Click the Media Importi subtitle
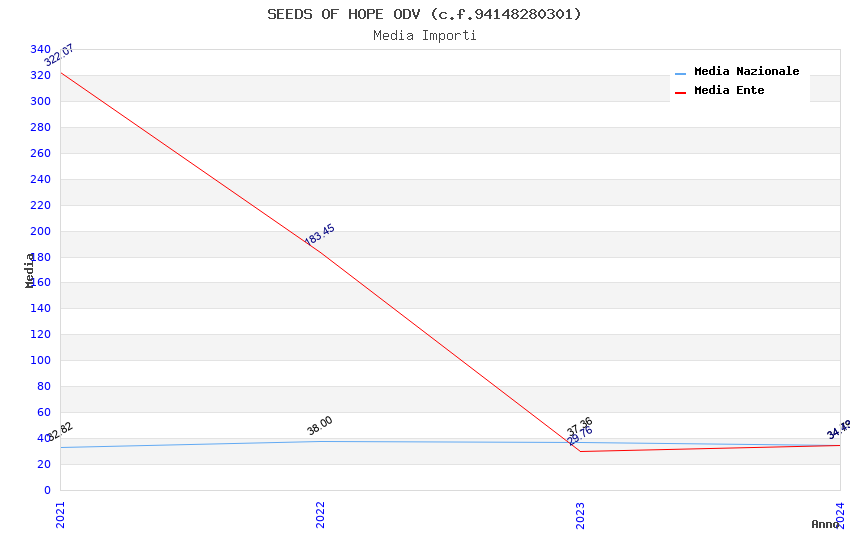The width and height of the screenshot is (850, 550). pyautogui.click(x=424, y=35)
